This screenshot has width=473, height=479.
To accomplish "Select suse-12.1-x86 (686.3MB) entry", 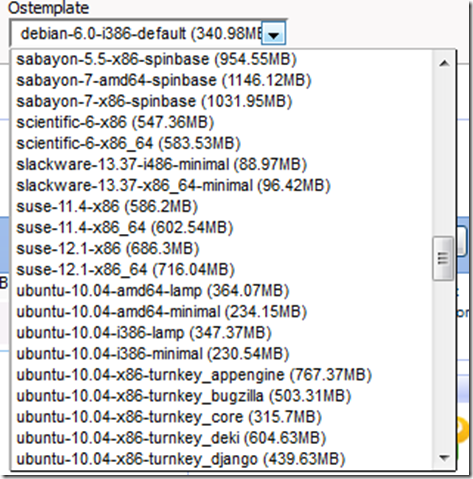I will 223,249.
